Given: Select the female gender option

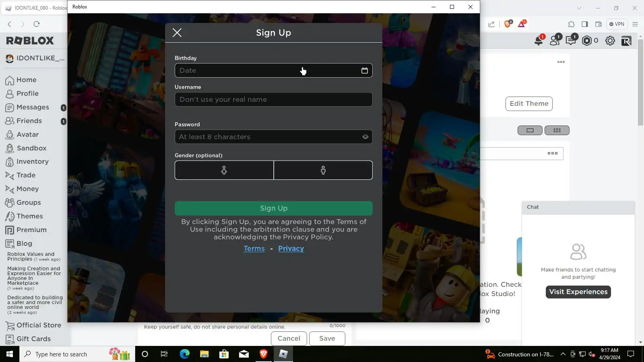Looking at the screenshot, I should pos(224,170).
